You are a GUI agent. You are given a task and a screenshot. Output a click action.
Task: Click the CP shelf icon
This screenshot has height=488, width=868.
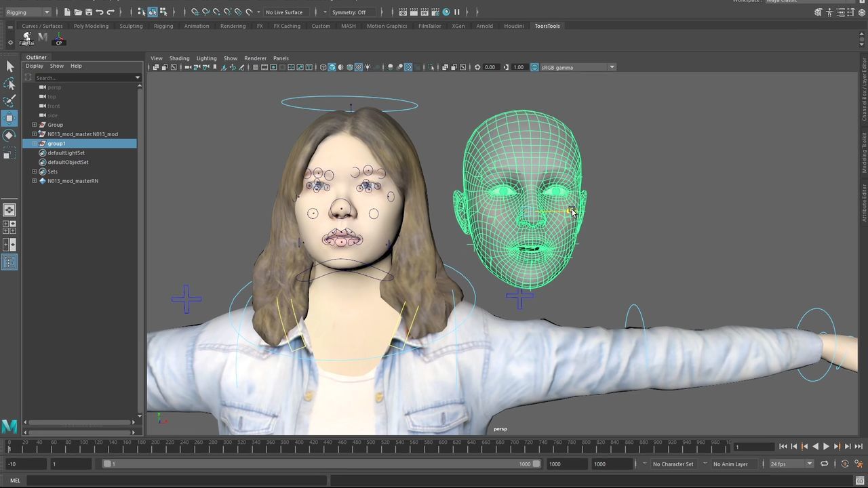[59, 39]
